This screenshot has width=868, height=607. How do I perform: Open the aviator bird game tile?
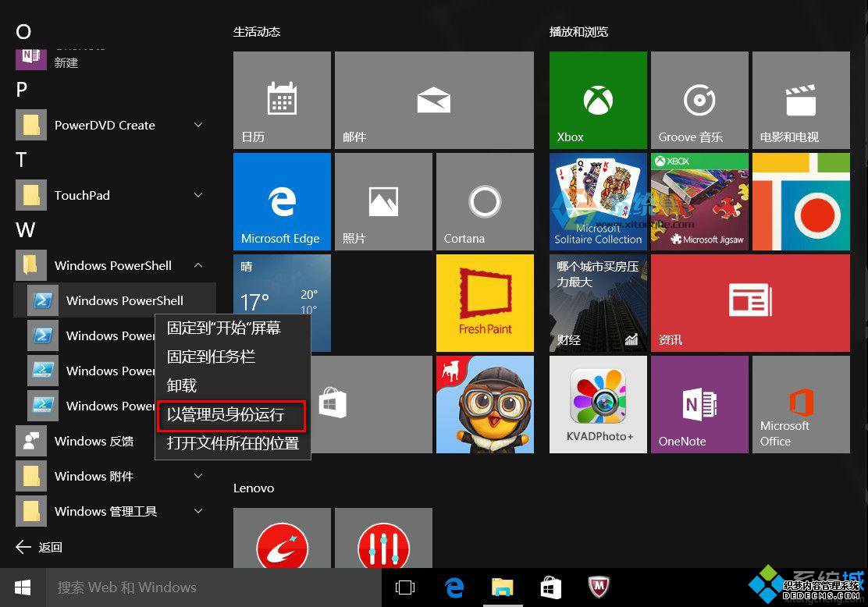pyautogui.click(x=485, y=404)
